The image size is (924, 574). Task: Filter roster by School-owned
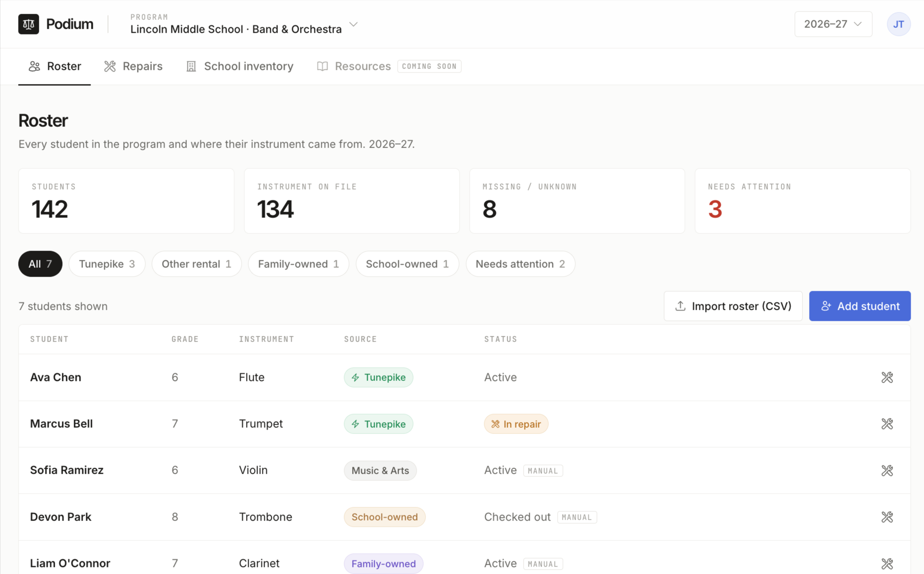407,264
